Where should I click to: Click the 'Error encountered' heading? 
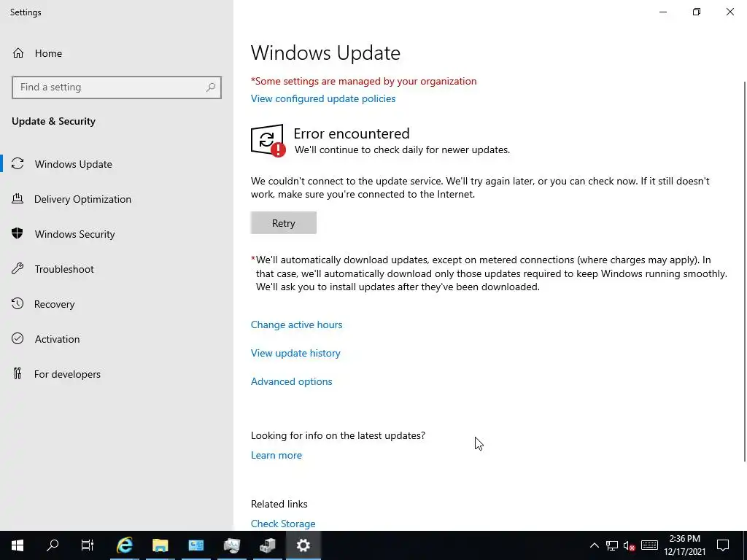pyautogui.click(x=352, y=133)
